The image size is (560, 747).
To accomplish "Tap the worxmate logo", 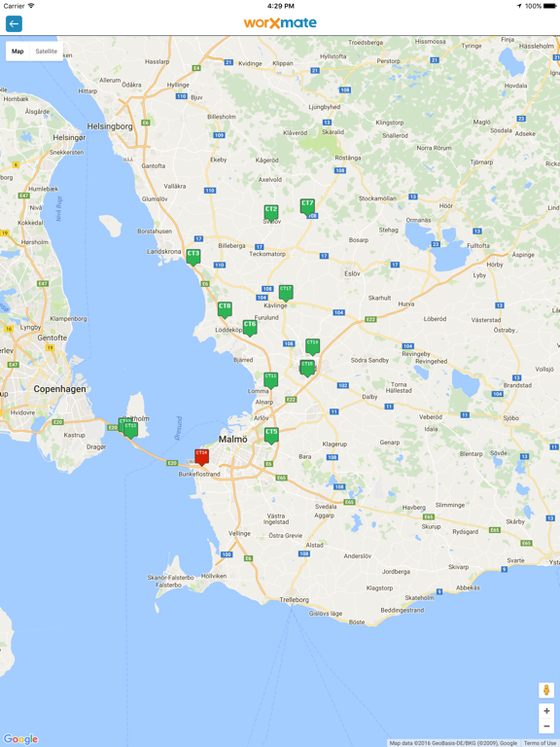I will (280, 23).
